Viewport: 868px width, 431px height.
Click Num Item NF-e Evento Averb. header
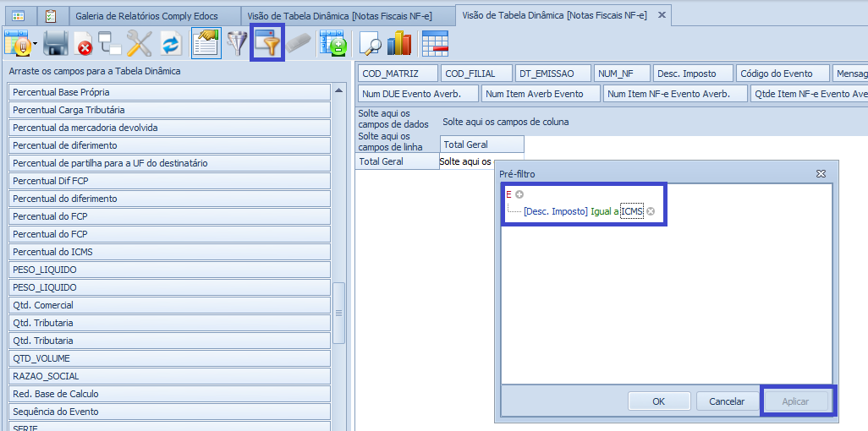tap(675, 94)
